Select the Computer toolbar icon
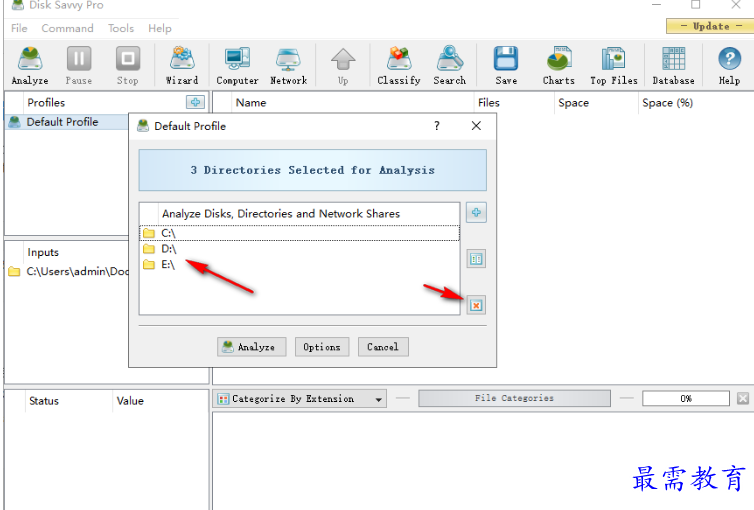Image resolution: width=754 pixels, height=510 pixels. [x=237, y=66]
